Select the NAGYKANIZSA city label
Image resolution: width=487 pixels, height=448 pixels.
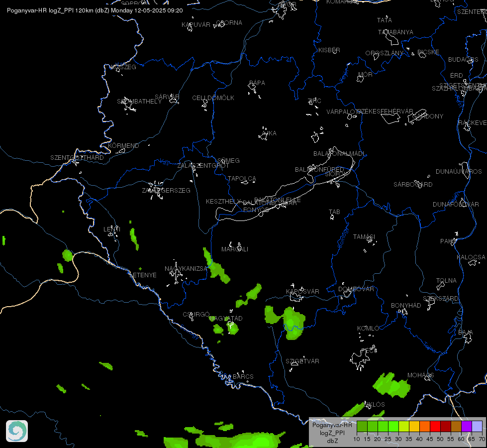(186, 269)
